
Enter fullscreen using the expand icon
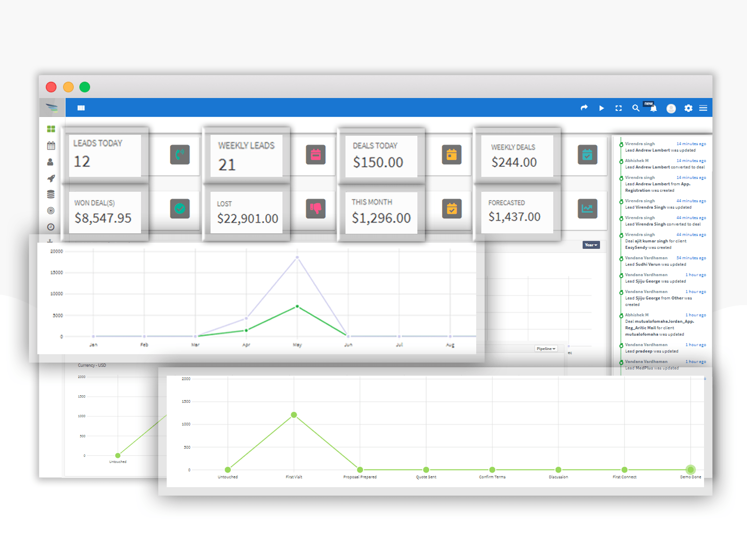click(x=619, y=108)
